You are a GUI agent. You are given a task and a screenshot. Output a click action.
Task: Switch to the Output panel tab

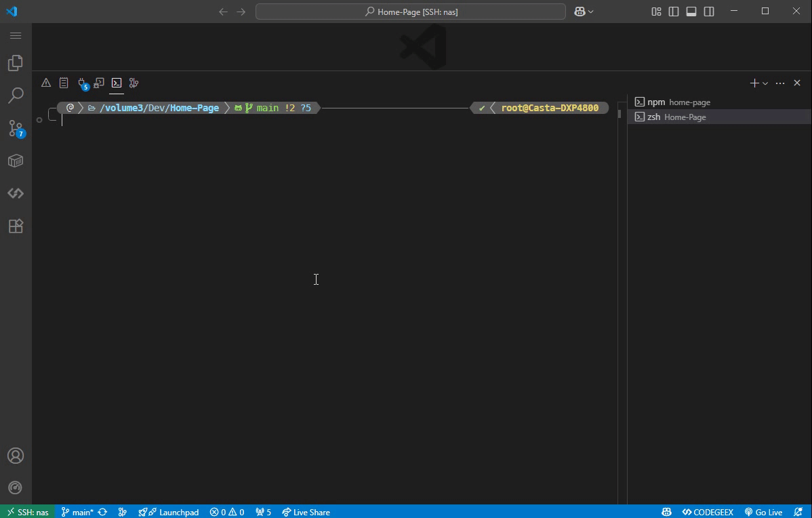pos(64,83)
